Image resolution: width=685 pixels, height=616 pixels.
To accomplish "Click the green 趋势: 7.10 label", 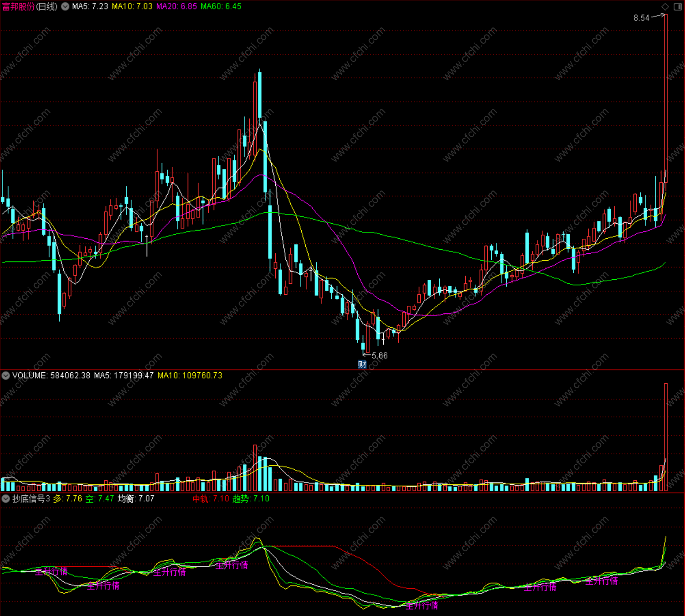I will pyautogui.click(x=251, y=498).
